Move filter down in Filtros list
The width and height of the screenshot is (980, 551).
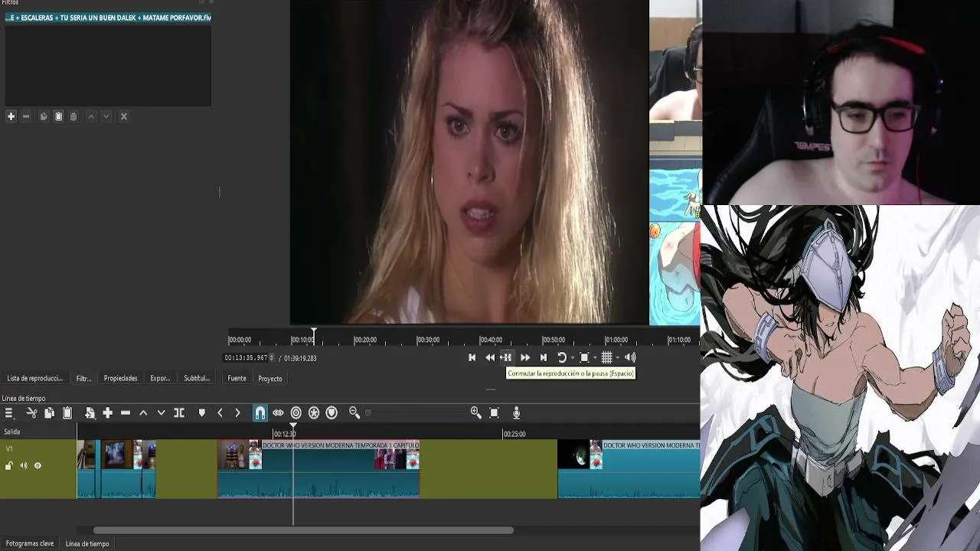106,116
